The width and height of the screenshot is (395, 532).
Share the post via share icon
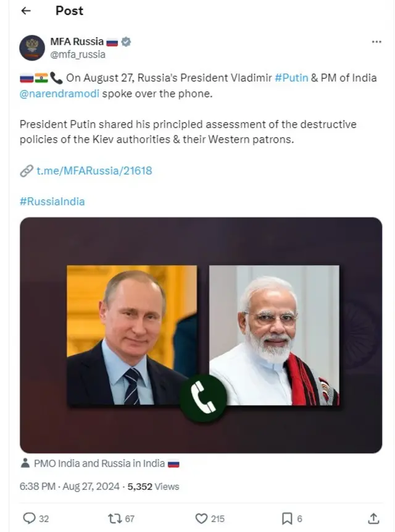[373, 518]
